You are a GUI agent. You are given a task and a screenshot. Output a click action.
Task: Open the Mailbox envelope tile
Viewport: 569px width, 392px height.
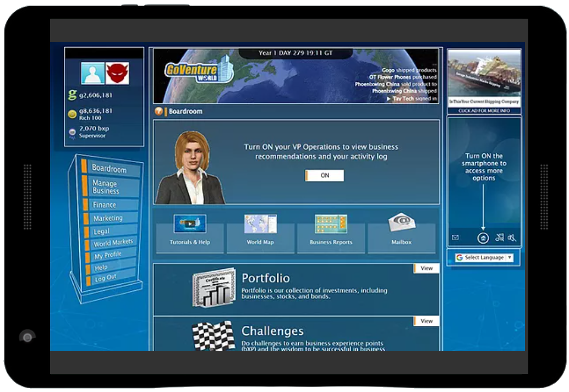click(x=402, y=233)
